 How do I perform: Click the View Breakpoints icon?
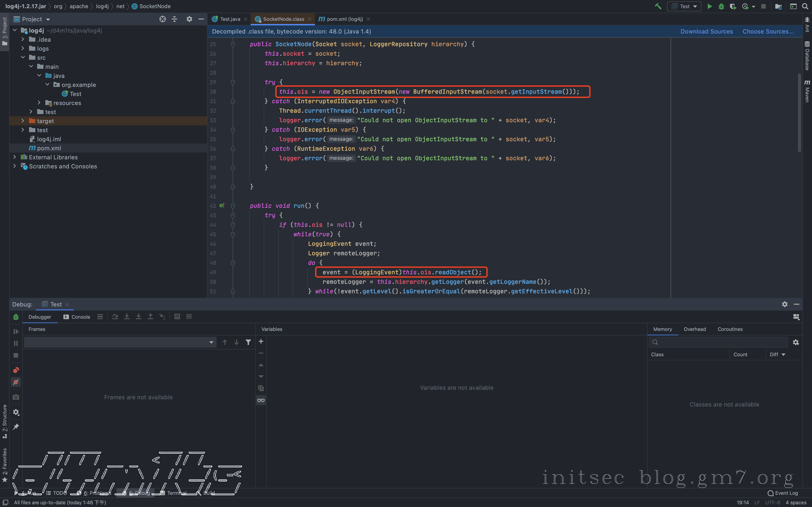click(x=16, y=370)
